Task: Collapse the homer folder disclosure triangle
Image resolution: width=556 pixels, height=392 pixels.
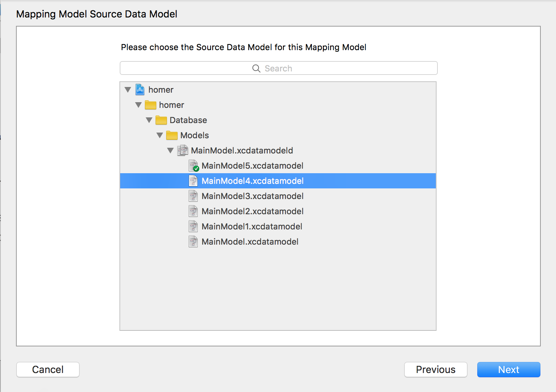Action: pyautogui.click(x=138, y=105)
